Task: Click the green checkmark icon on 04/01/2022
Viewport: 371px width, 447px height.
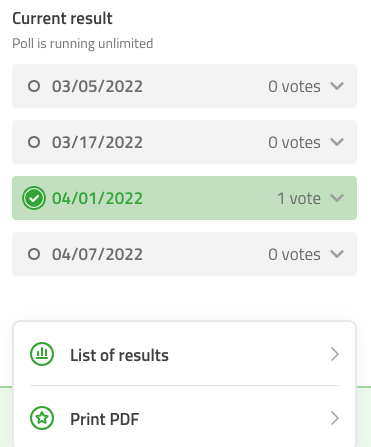Action: coord(34,198)
